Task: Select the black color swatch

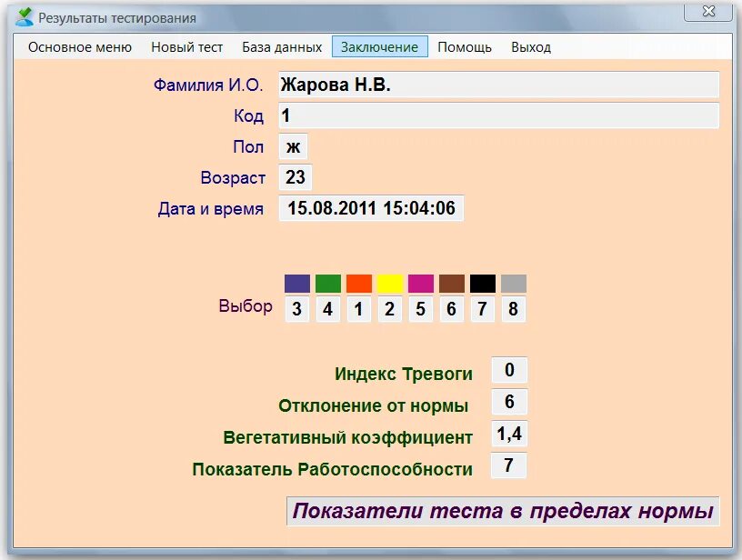Action: 483,284
